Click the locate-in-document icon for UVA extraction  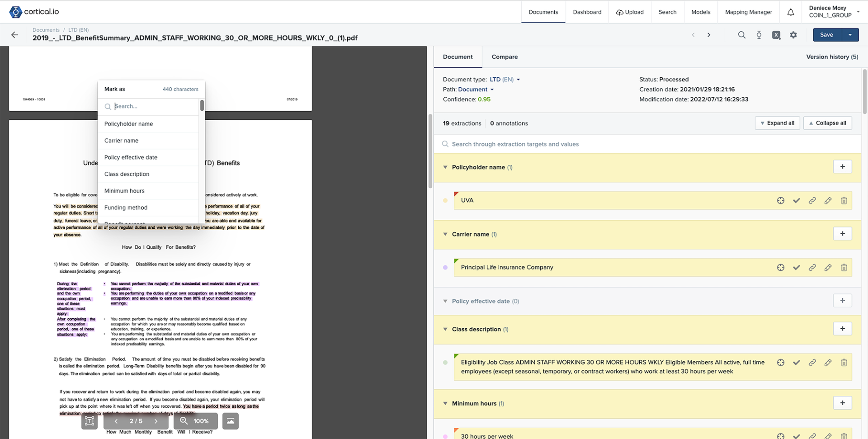click(781, 200)
